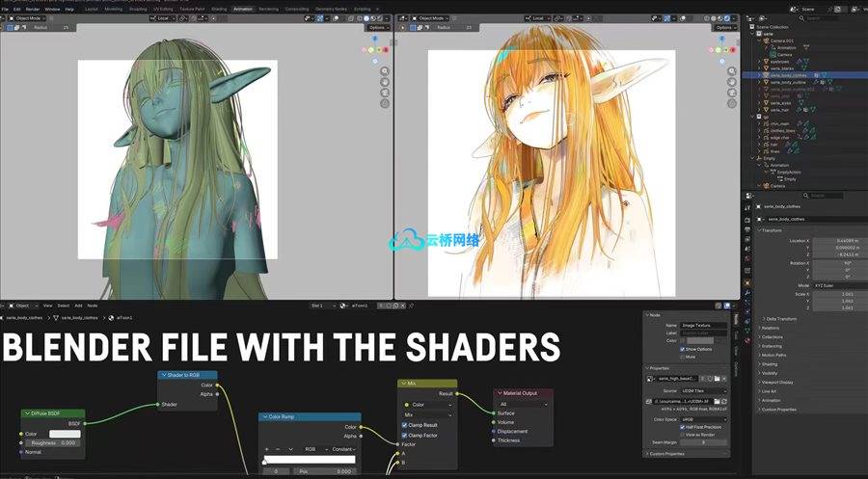The image size is (868, 479).
Task: Open the Source UDIM Tiles dropdown
Action: click(x=704, y=391)
